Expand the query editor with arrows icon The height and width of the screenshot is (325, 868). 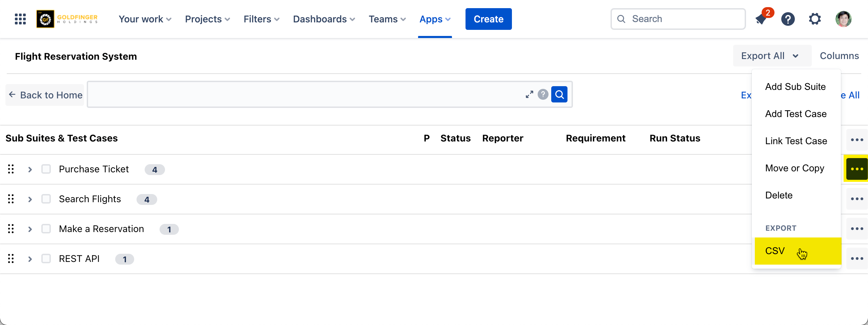click(529, 94)
